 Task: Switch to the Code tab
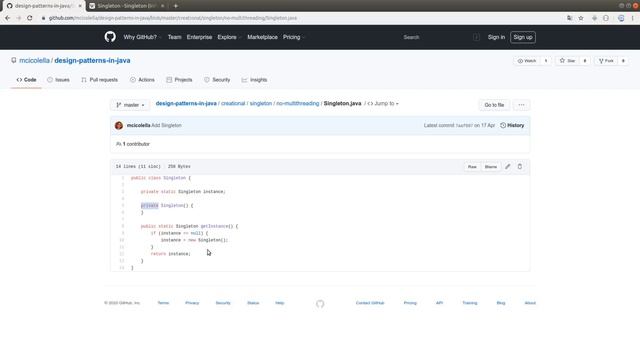[26, 80]
